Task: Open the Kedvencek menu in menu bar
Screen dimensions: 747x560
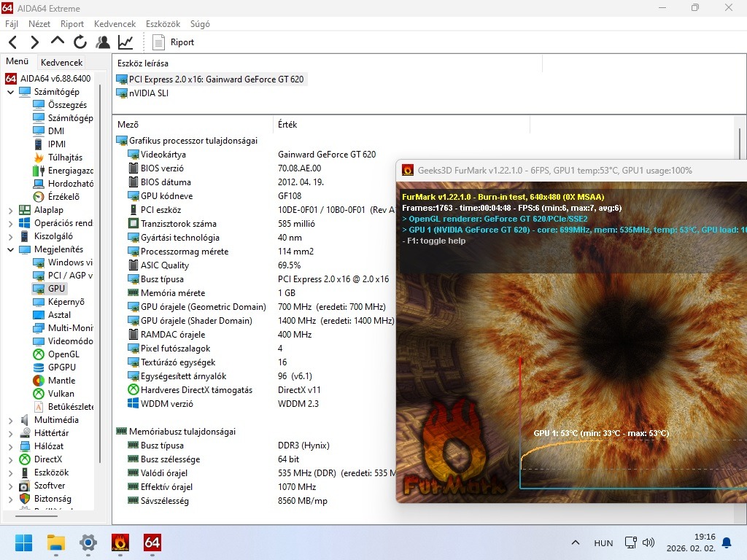Action: pos(115,24)
